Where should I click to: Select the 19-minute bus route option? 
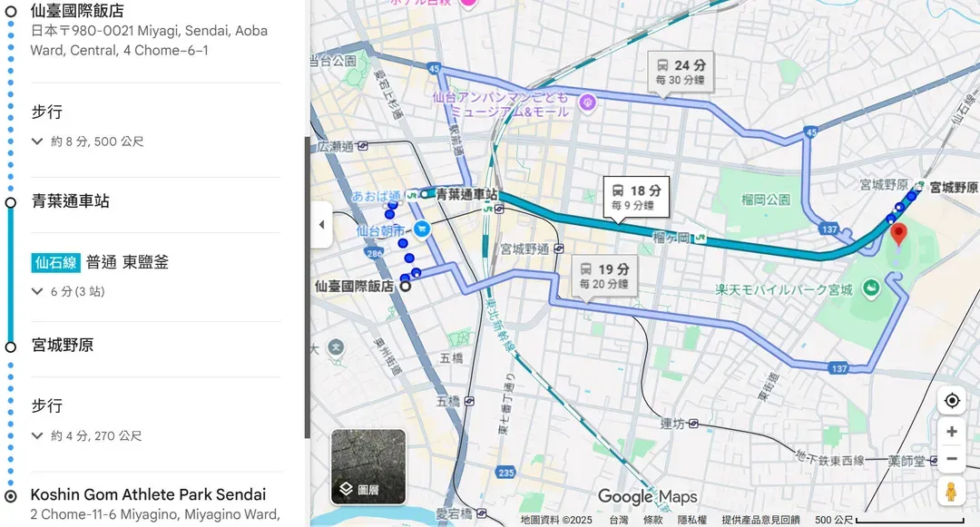click(x=604, y=275)
